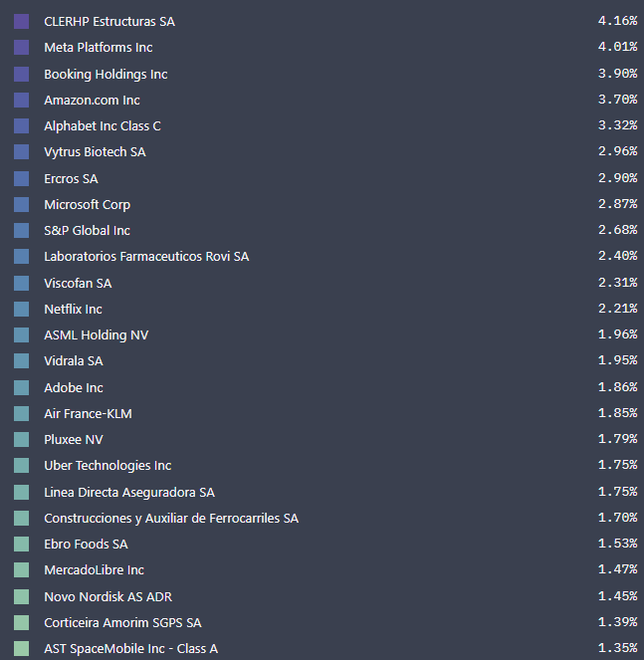644x660 pixels.
Task: Click the Ercros SA legend swatch
Action: tap(22, 178)
